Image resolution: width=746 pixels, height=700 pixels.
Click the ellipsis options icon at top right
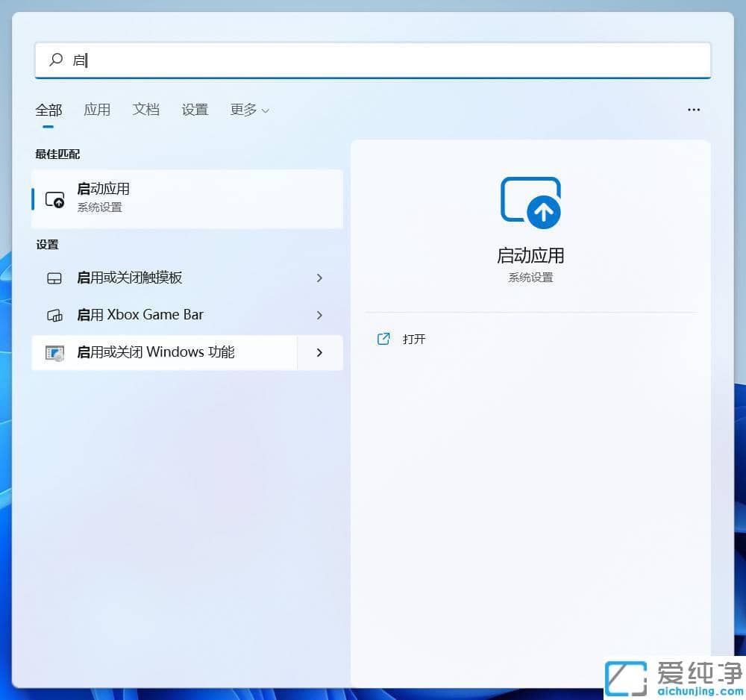point(694,110)
